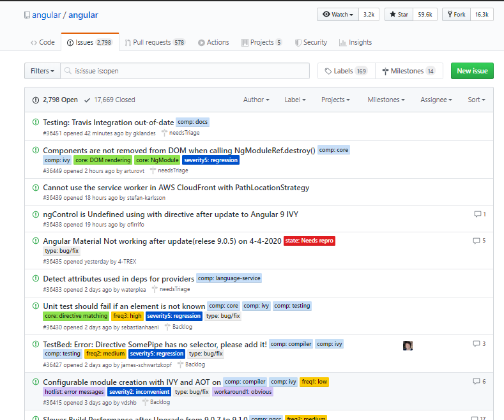Open comments on Configurable module issue (6 comments)
Viewport: 504px width, 420px height.
(479, 382)
